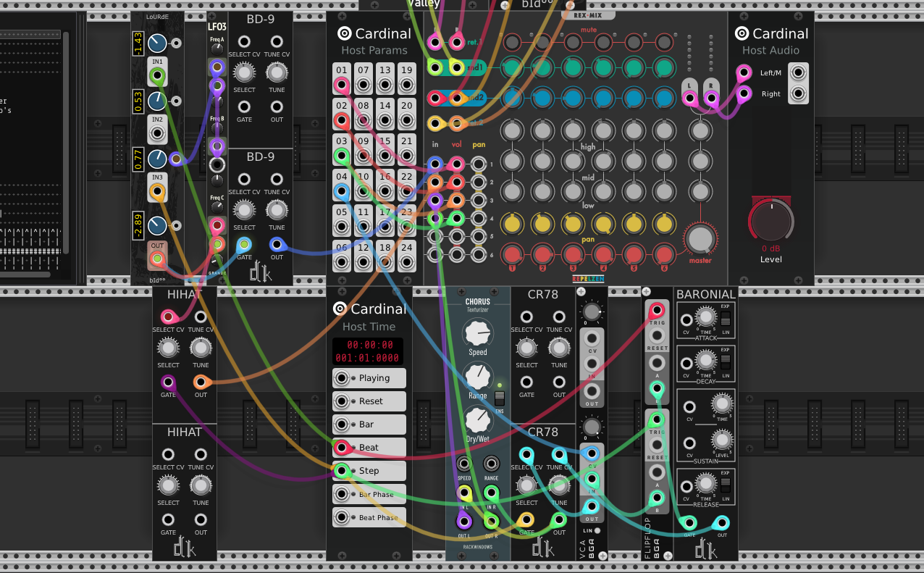Click the Chorus Dry/Wet knob
This screenshot has width=924, height=573.
click(x=477, y=420)
